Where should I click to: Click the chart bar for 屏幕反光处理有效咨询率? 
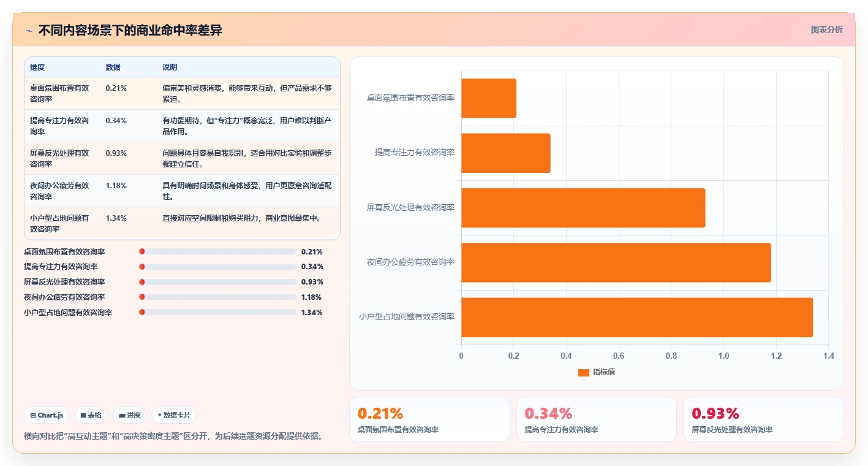[583, 208]
